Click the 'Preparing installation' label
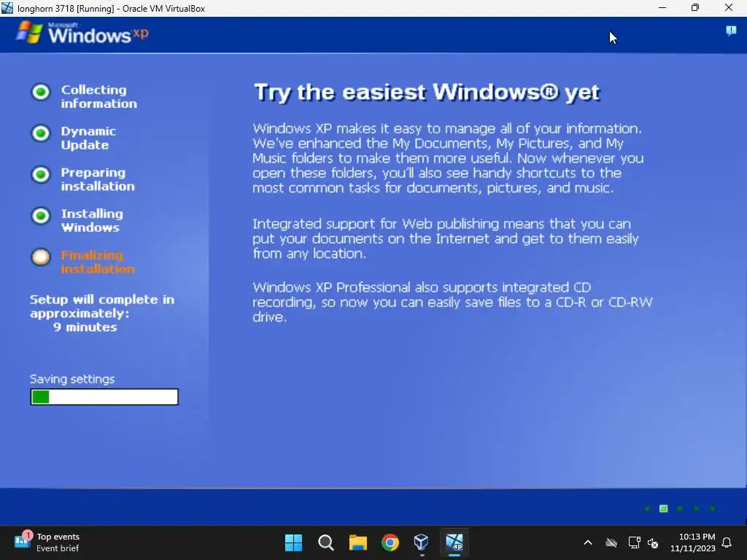The height and width of the screenshot is (560, 747). 98,179
